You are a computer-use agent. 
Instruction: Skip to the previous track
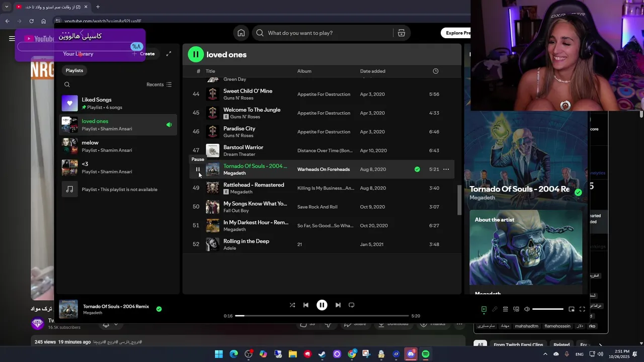tap(305, 305)
